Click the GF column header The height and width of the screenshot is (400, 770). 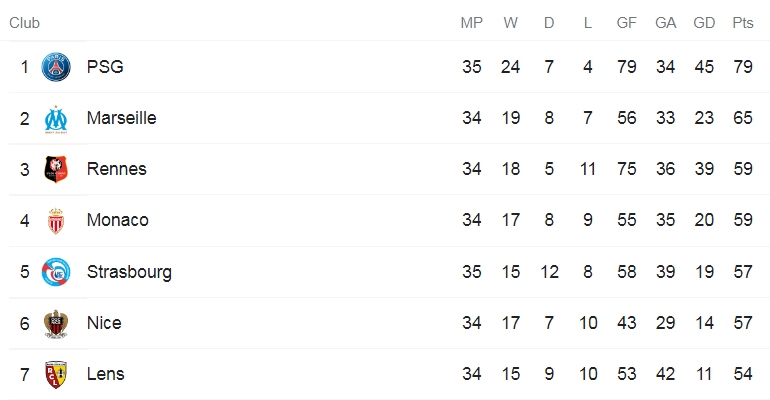point(627,23)
